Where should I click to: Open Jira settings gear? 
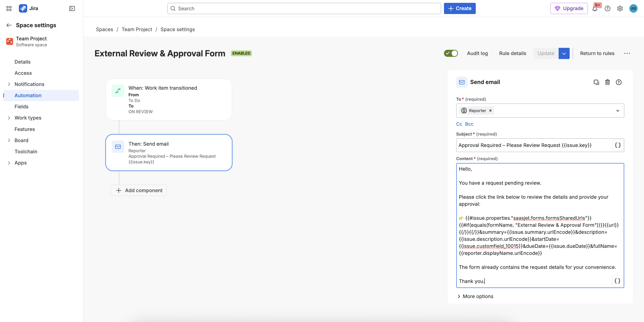(x=620, y=9)
